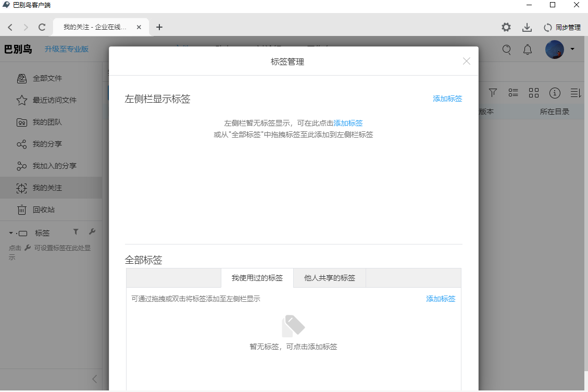The image size is (588, 392).
Task: Click 全部标签 heading
Action: [144, 260]
